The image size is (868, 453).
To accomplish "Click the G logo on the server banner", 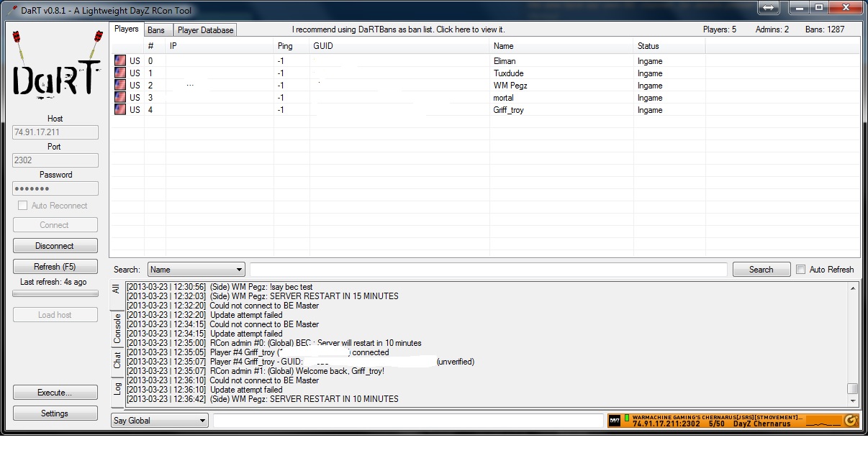I will pyautogui.click(x=851, y=421).
